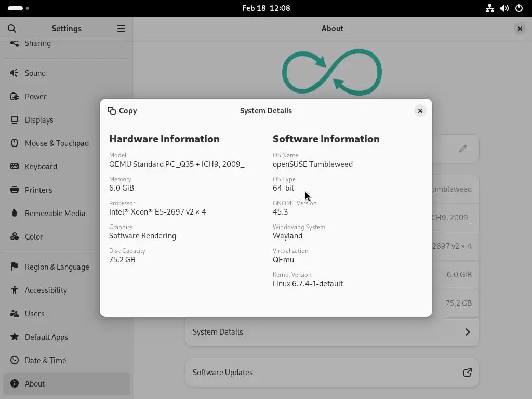Click the Sound speaker icon in sidebar
The width and height of the screenshot is (532, 399).
14,73
